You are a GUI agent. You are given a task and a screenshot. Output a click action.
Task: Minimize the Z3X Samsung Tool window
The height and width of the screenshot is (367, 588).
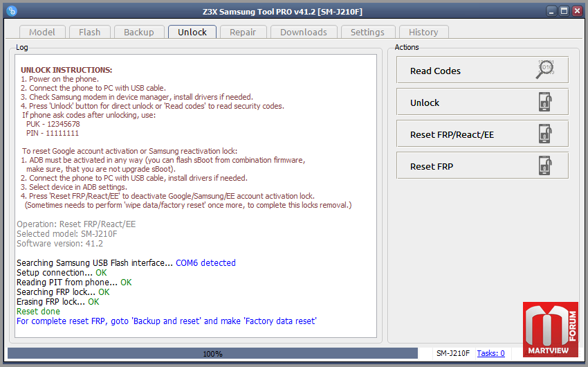551,11
